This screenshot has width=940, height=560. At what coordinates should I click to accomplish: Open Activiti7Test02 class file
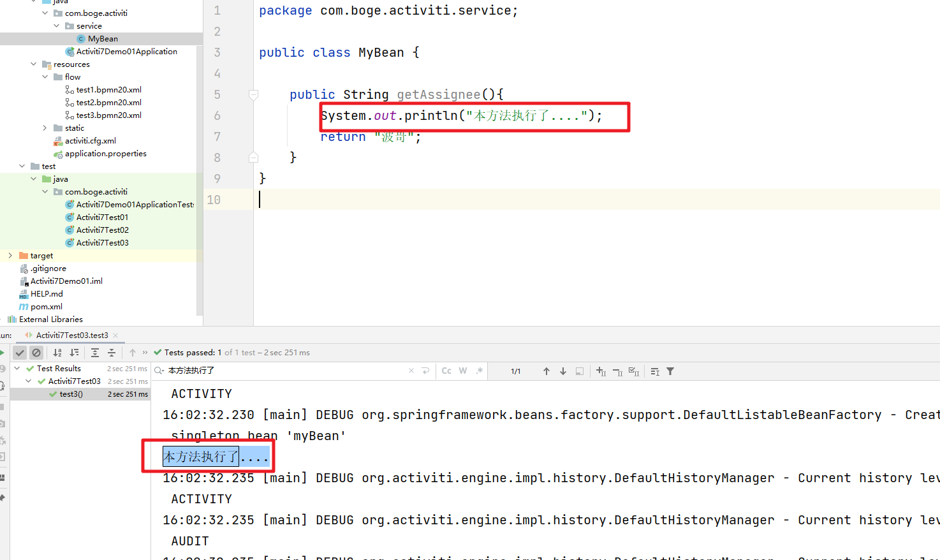coord(102,230)
